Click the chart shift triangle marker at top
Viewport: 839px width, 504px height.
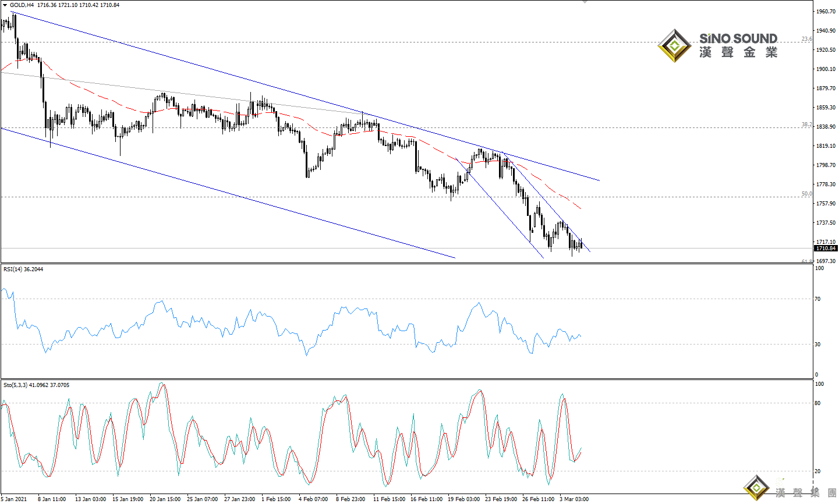(585, 2)
